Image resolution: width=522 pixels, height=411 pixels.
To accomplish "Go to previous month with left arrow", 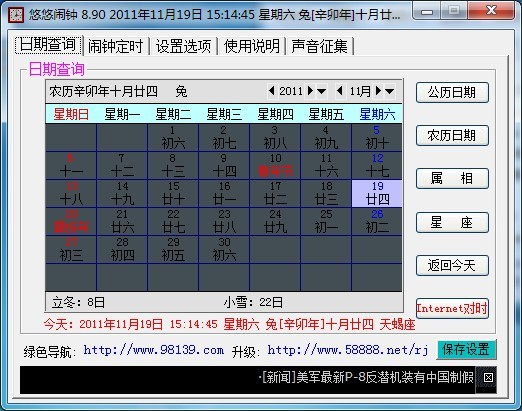I will (340, 91).
